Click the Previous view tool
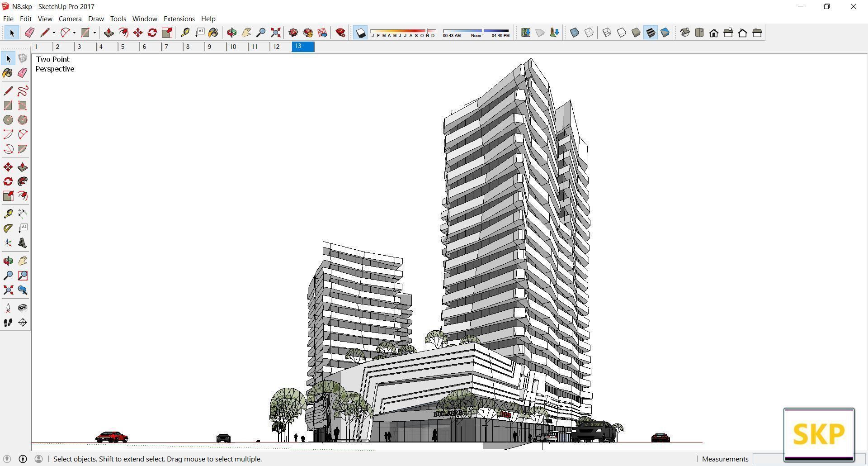The height and width of the screenshot is (466, 868). point(23,290)
